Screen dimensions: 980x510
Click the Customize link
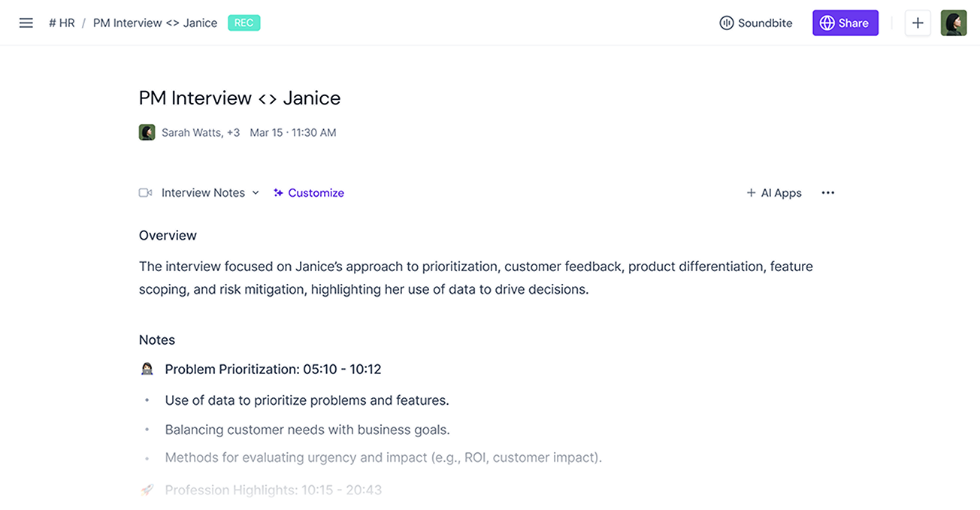[316, 193]
